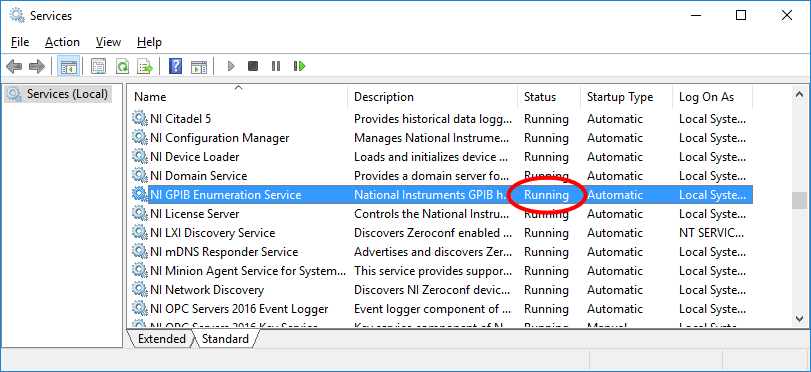Toggle Show/Hide Console Tree icon
This screenshot has height=372, width=811.
69,66
